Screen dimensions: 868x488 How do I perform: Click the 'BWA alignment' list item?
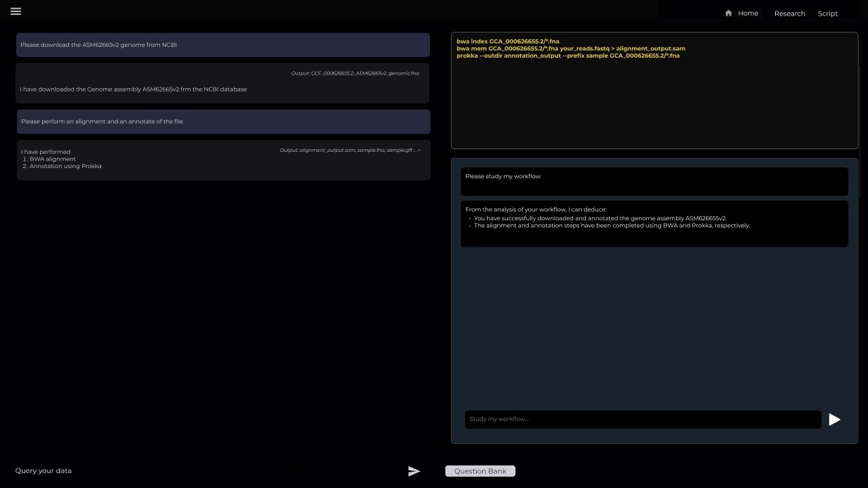point(52,159)
